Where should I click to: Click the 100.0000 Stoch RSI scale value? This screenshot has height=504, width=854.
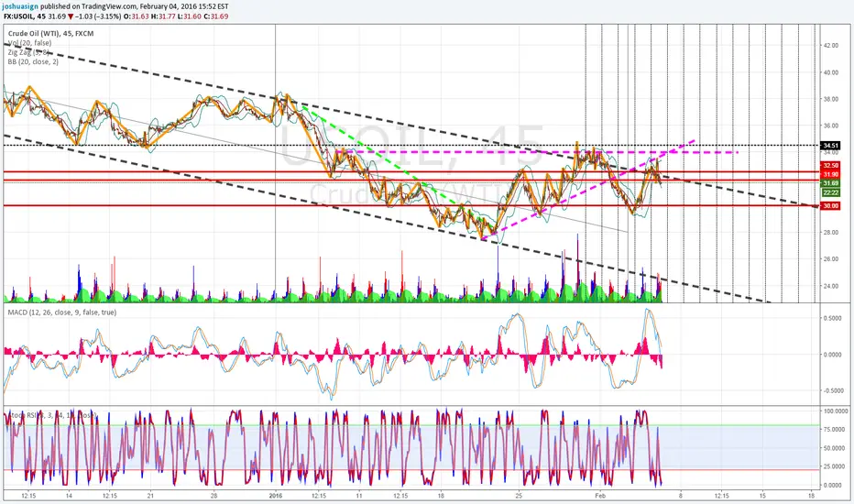click(x=835, y=411)
